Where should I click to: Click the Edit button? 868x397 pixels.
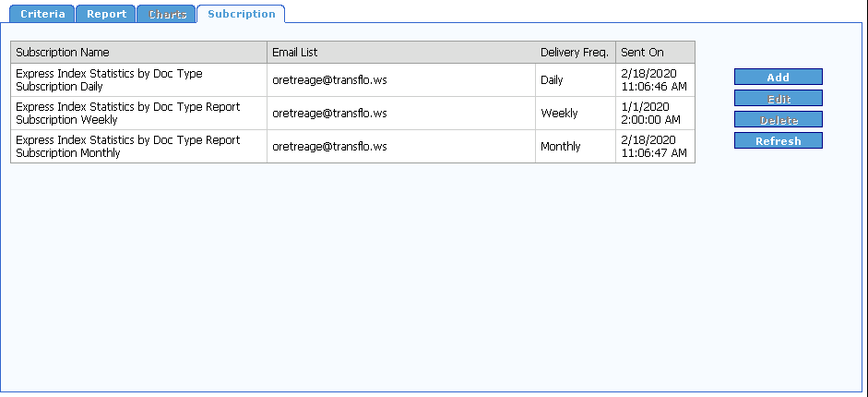tap(779, 99)
